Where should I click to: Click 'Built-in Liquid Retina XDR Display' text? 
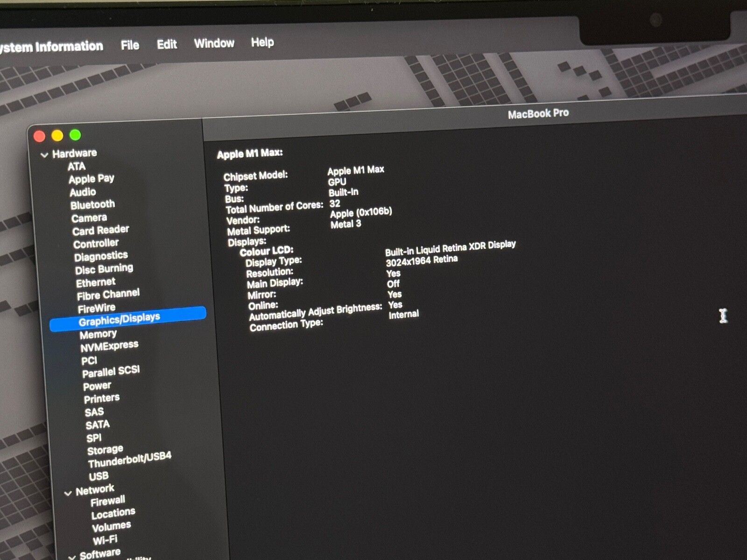click(451, 248)
